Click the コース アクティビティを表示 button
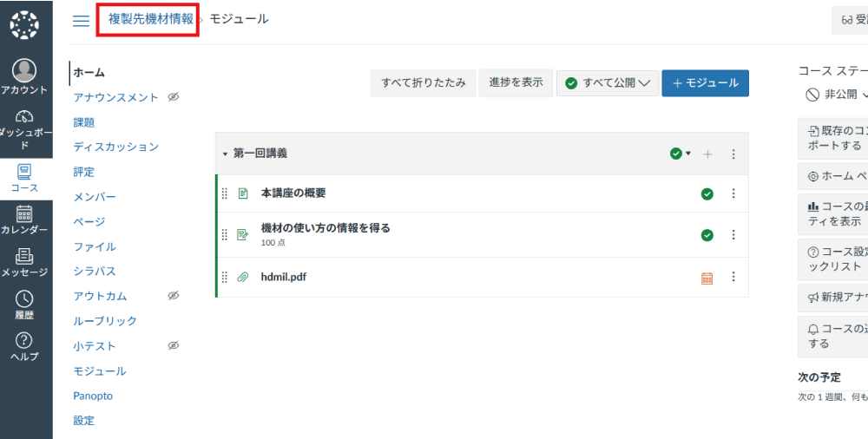This screenshot has width=868, height=439. point(833,213)
